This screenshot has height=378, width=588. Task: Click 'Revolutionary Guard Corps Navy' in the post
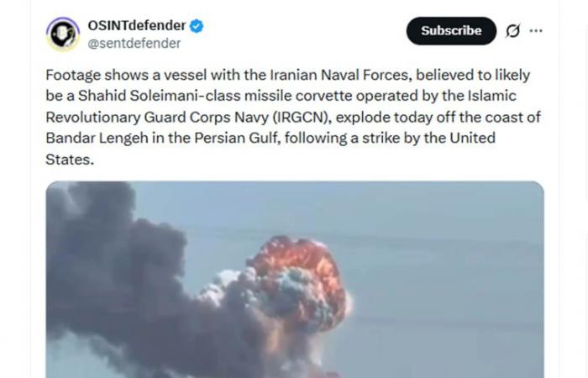coord(157,118)
